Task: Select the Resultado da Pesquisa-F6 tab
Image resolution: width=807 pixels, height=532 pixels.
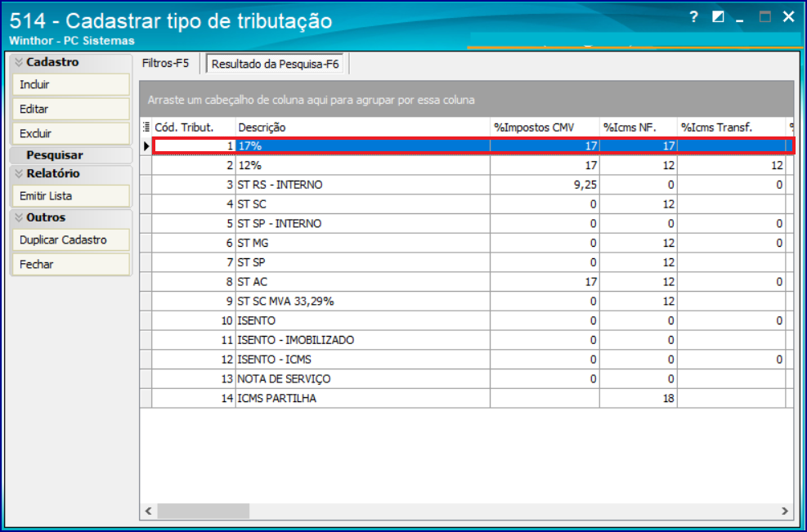Action: (x=276, y=65)
